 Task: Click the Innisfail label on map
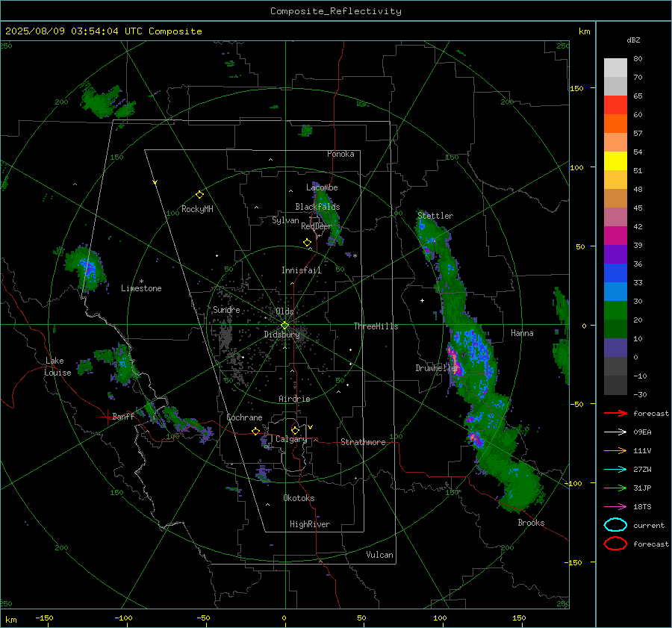302,270
